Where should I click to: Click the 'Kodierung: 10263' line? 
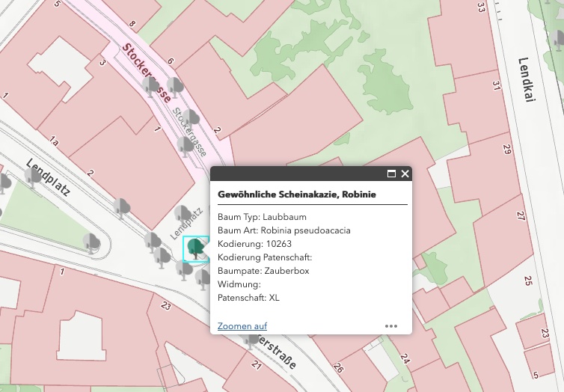[254, 244]
